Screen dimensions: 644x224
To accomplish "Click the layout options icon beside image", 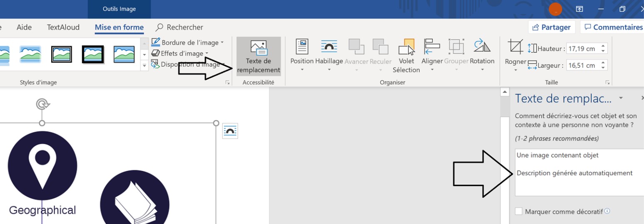I will tap(230, 131).
